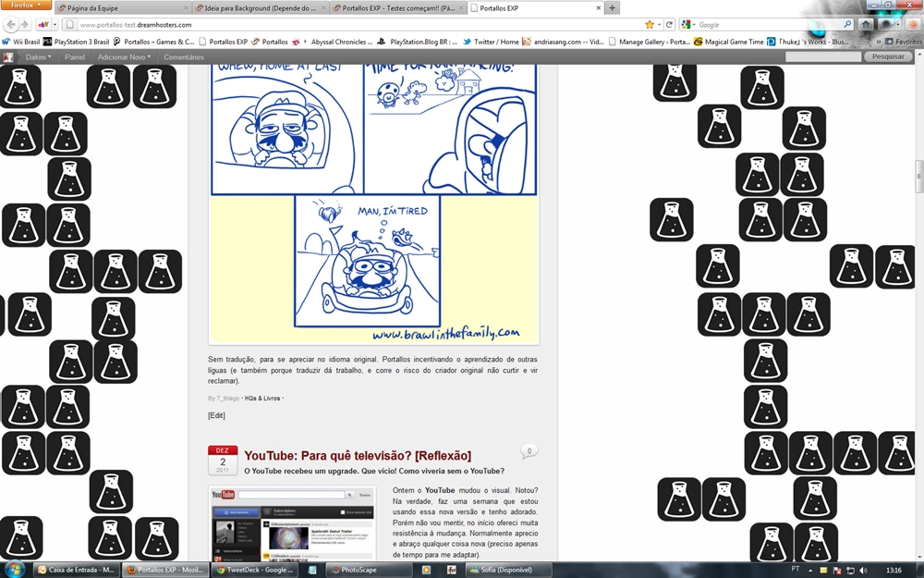Open the Portallos EXP bookmark

coord(224,42)
